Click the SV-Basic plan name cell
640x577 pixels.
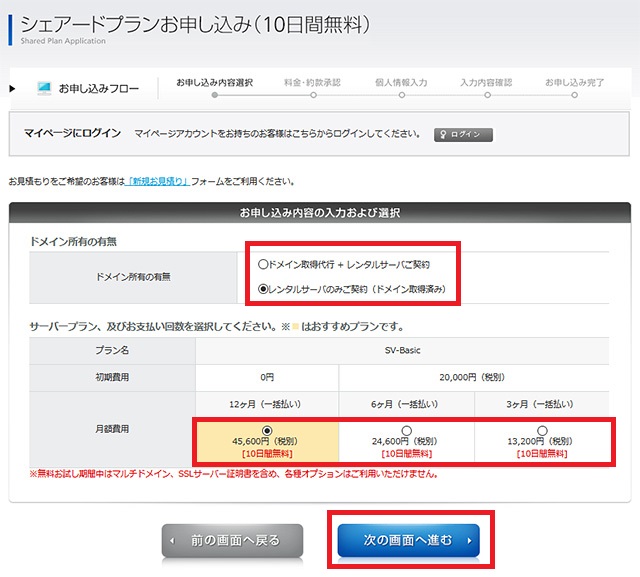coord(402,351)
